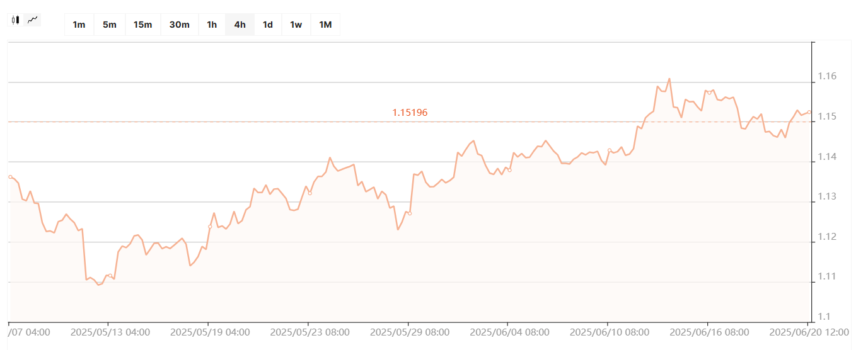Switch to the 5m interval
868x350 pixels.
pos(110,25)
